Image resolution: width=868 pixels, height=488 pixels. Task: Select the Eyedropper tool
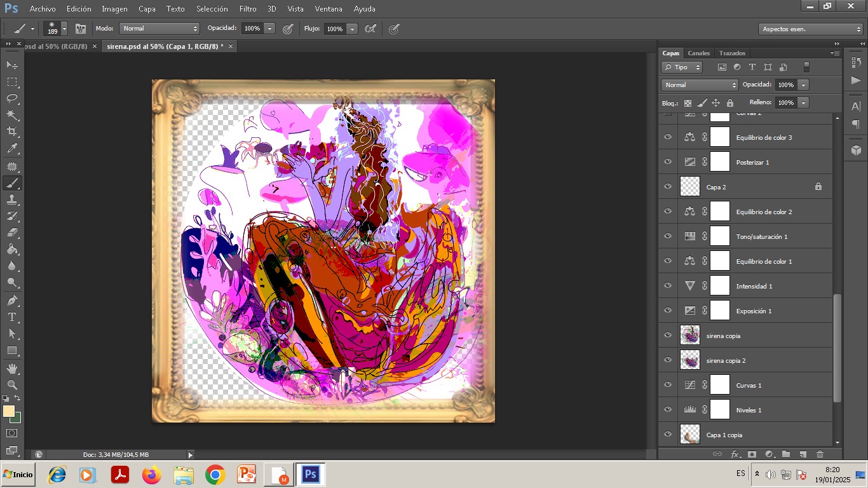click(12, 149)
